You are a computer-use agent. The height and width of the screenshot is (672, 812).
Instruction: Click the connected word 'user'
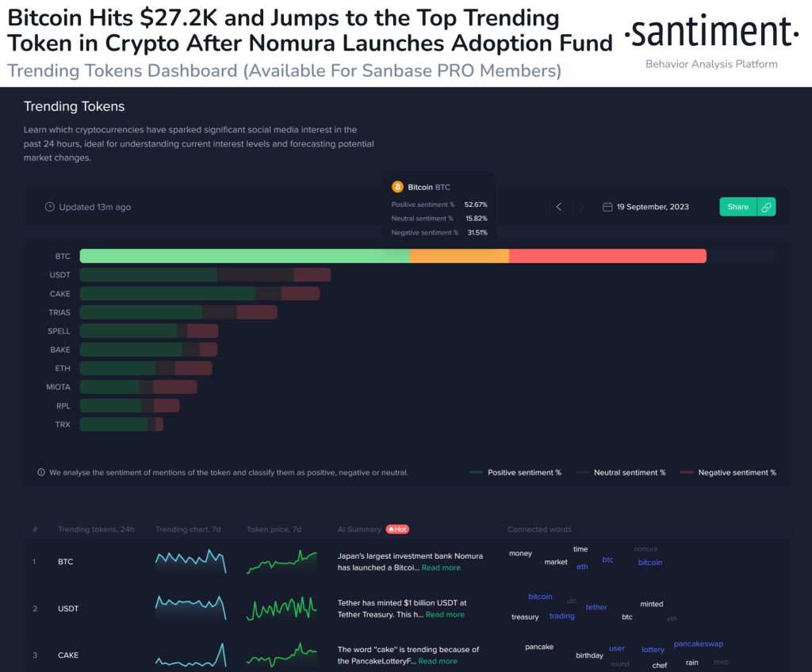617,648
